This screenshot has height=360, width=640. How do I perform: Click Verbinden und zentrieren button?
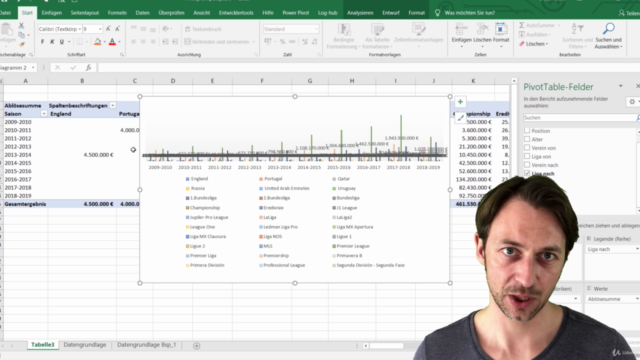pyautogui.click(x=217, y=42)
